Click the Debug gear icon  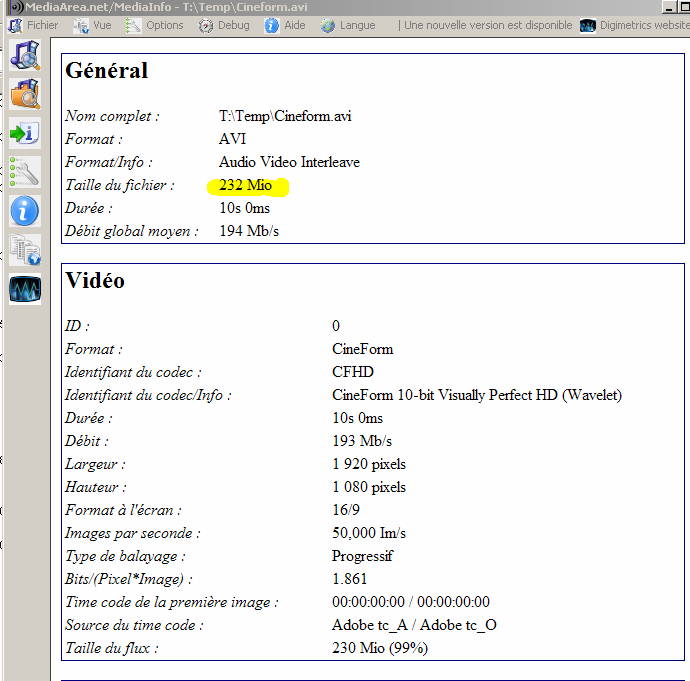[x=206, y=26]
